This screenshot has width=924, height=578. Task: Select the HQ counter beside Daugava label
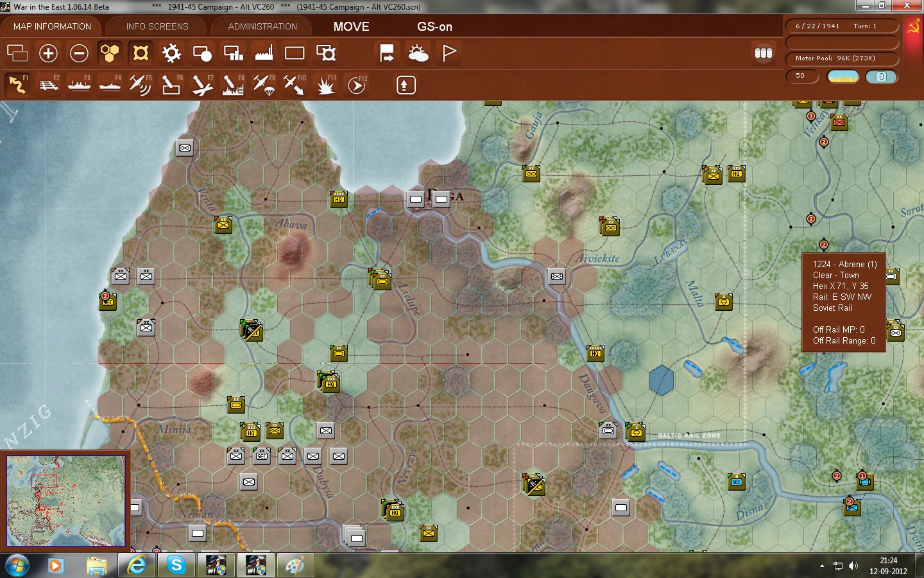click(x=595, y=353)
